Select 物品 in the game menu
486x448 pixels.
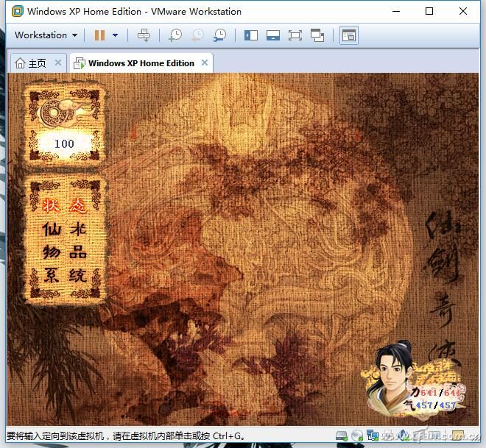click(x=65, y=252)
